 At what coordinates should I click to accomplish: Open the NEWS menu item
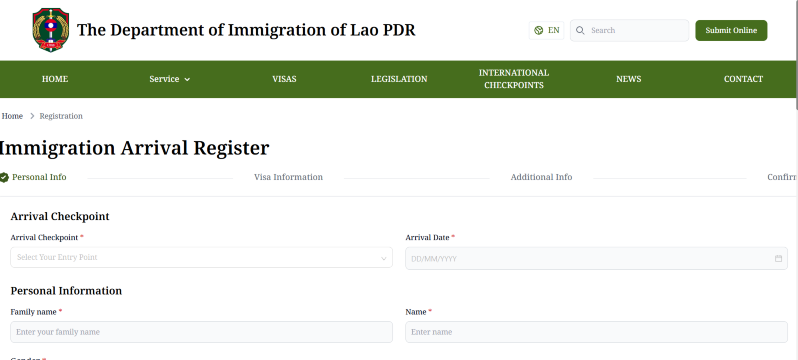pyautogui.click(x=629, y=79)
